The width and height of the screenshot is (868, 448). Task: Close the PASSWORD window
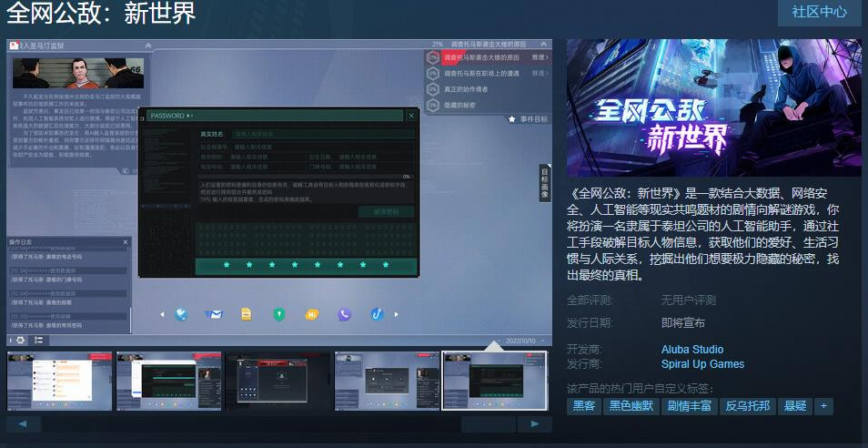point(410,116)
